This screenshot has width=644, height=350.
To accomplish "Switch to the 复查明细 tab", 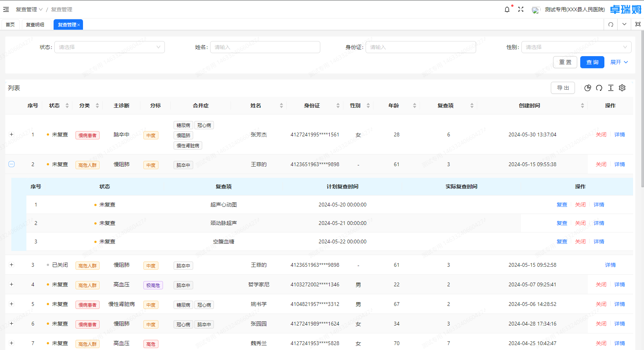I will [35, 24].
